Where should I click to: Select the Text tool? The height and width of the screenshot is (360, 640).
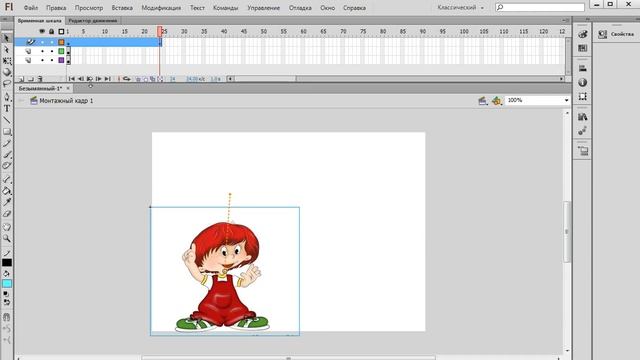7,109
